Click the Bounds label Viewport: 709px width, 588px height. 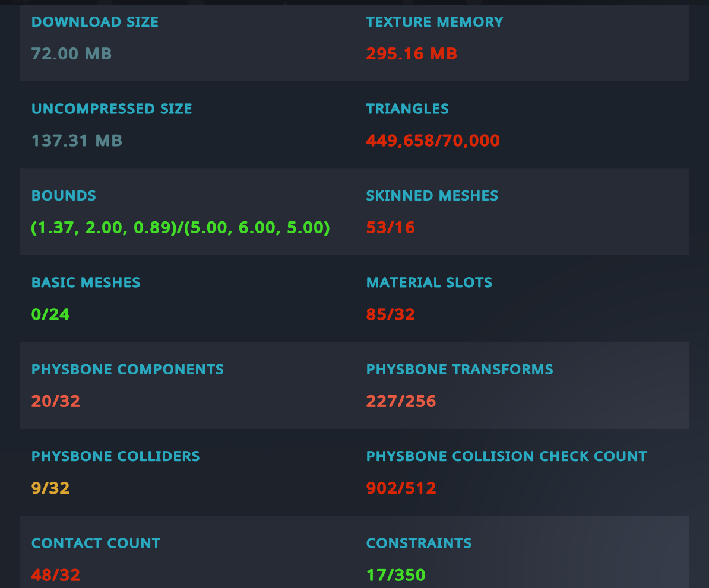pos(64,196)
